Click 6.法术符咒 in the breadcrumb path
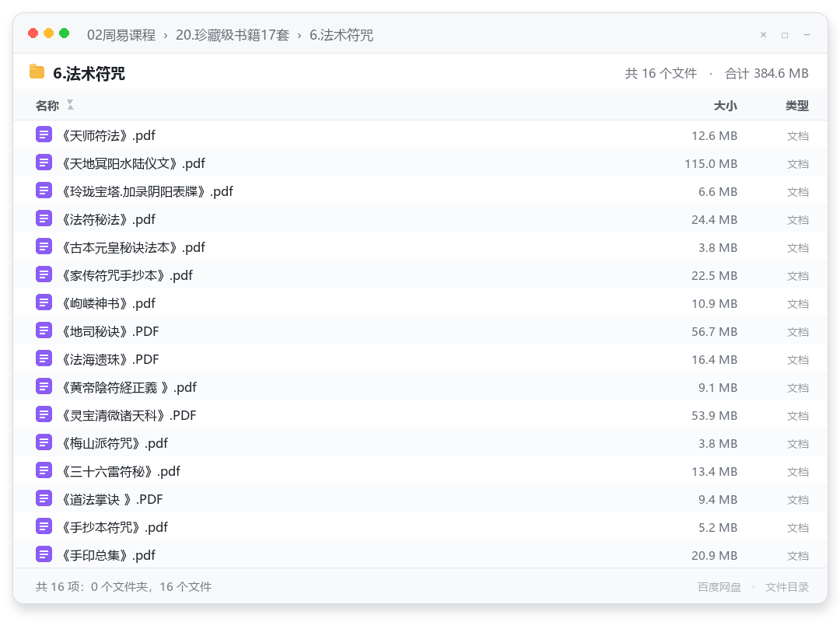 point(341,35)
